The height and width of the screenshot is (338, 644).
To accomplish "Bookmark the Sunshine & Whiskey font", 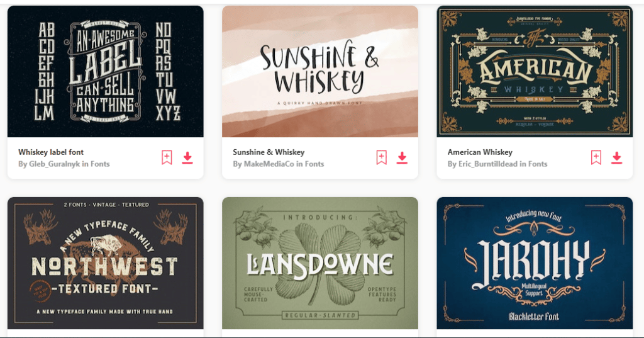I will 381,157.
